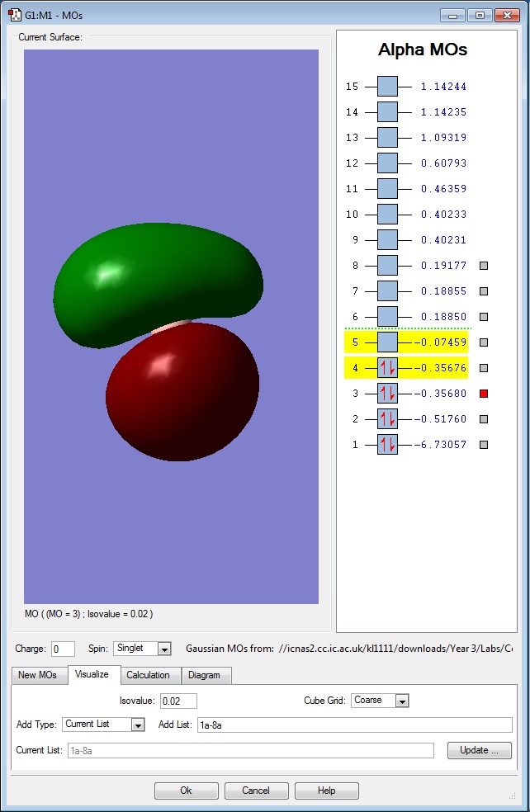Click the Isovalue input field
530x812 pixels.
point(179,701)
